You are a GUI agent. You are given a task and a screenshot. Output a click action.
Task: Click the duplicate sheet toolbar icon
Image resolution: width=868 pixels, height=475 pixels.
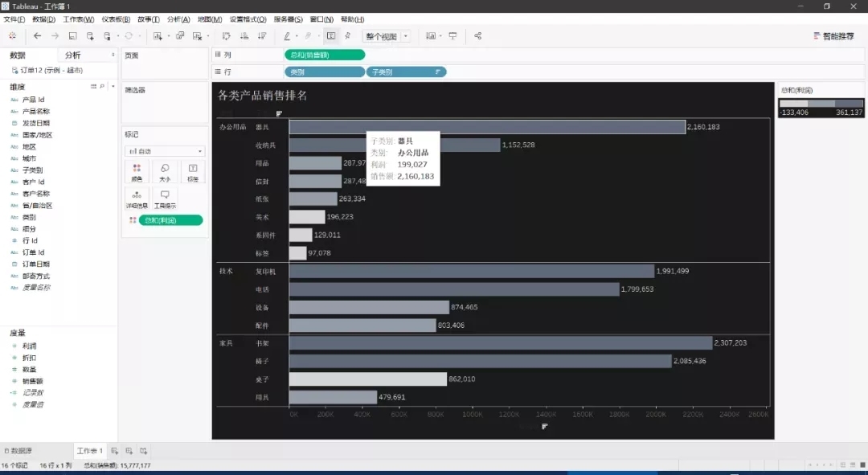point(180,36)
